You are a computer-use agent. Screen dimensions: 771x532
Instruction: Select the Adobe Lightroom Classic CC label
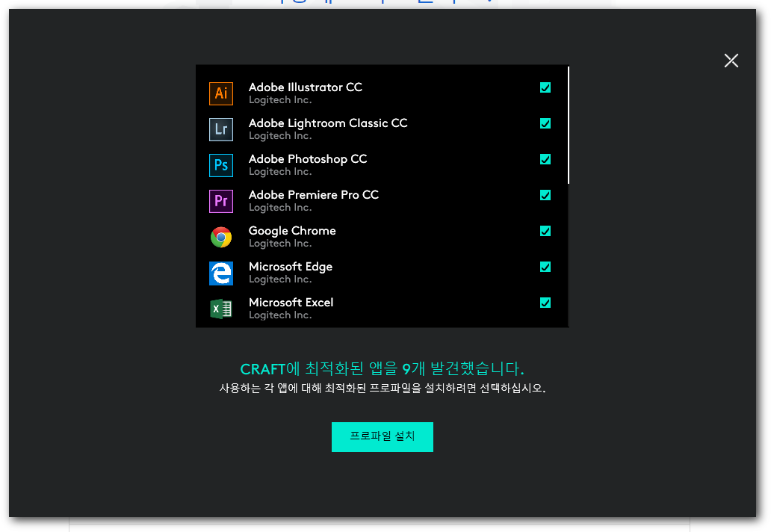click(328, 123)
